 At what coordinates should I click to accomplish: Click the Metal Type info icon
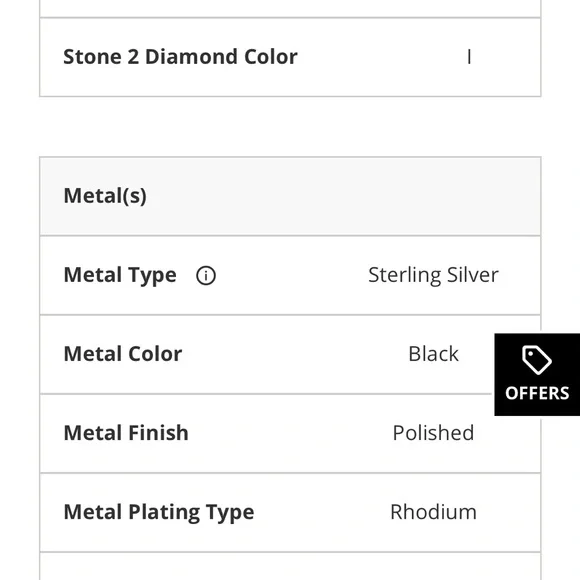[206, 276]
